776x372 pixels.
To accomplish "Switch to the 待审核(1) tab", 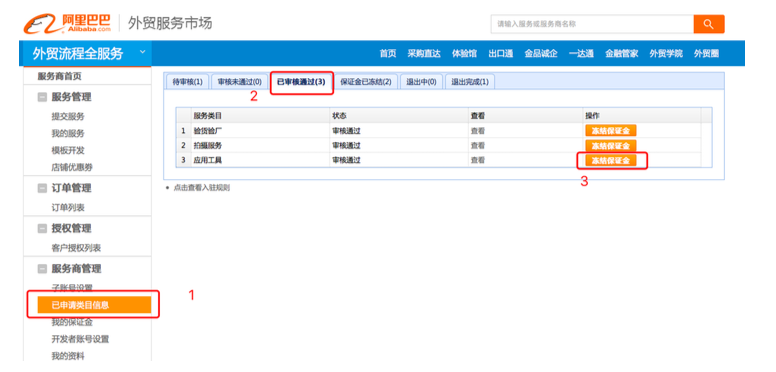I will pyautogui.click(x=188, y=82).
